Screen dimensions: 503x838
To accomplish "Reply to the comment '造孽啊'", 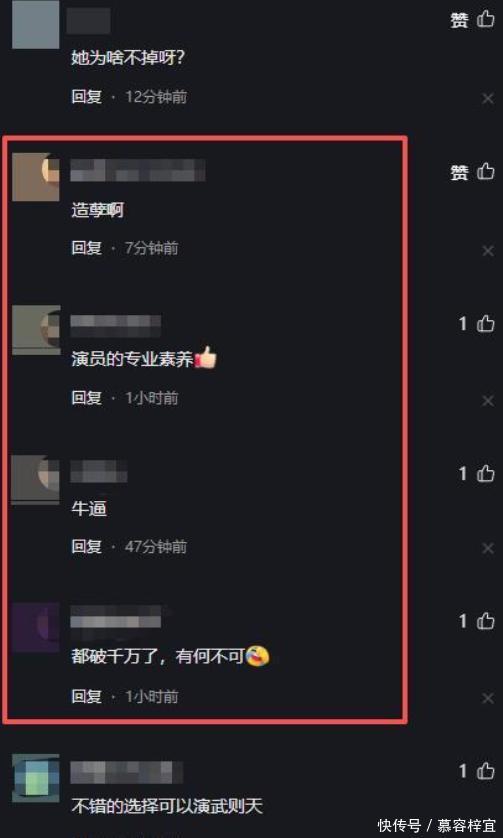I will click(x=87, y=248).
